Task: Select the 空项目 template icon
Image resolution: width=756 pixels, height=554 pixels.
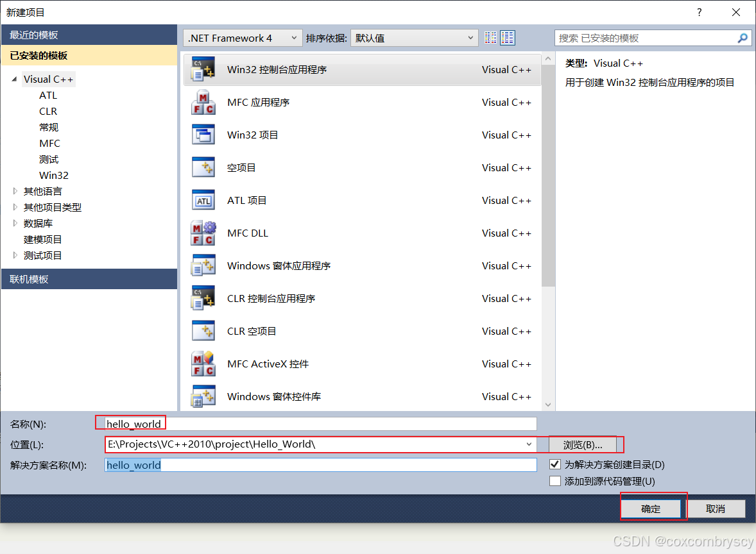Action: pos(203,167)
